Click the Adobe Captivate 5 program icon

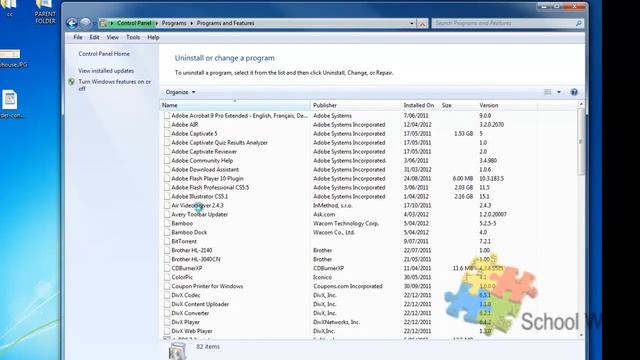click(x=167, y=133)
